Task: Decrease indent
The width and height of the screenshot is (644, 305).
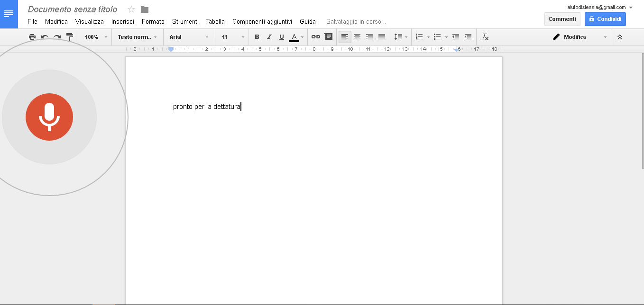Action: click(456, 37)
